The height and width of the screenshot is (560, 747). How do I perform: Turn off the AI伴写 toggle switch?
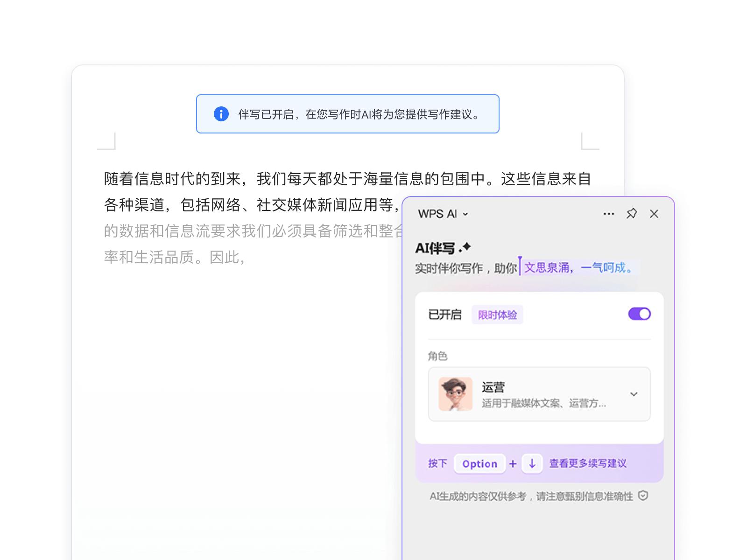point(639,314)
